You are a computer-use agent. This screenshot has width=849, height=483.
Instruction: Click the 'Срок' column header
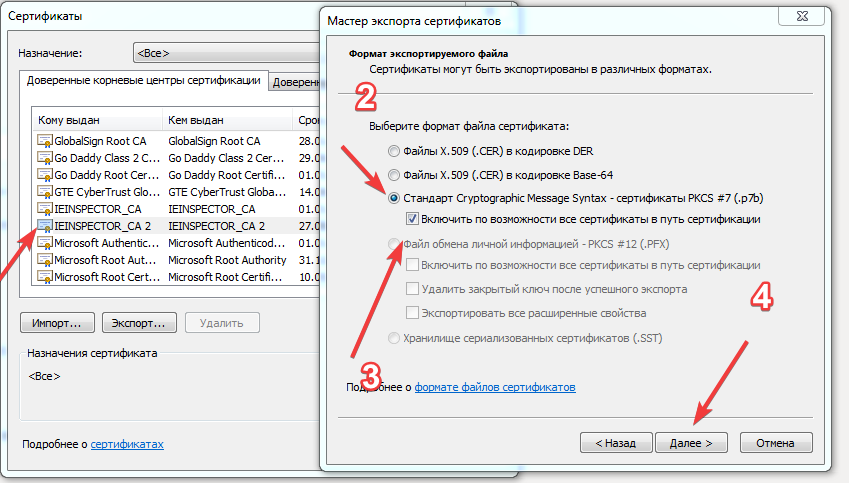click(x=307, y=120)
